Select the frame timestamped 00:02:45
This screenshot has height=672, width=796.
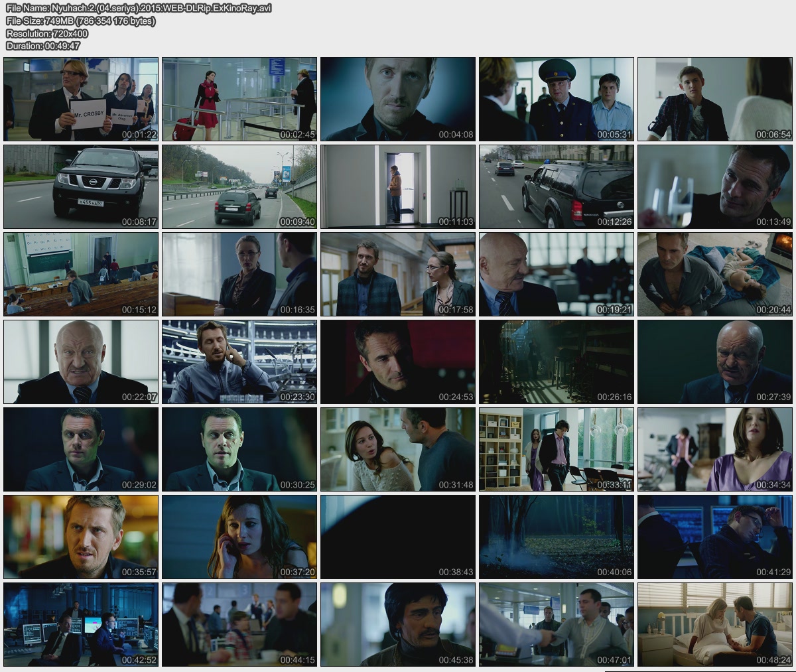(239, 100)
